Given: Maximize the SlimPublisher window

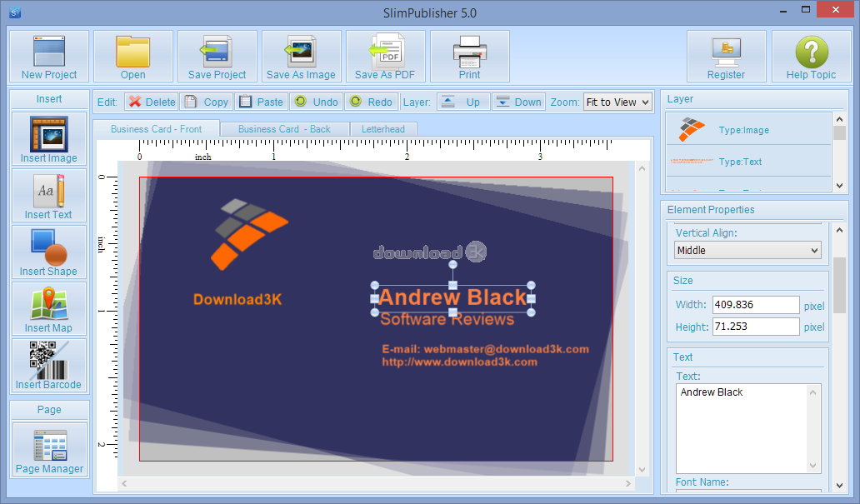Looking at the screenshot, I should pyautogui.click(x=806, y=10).
